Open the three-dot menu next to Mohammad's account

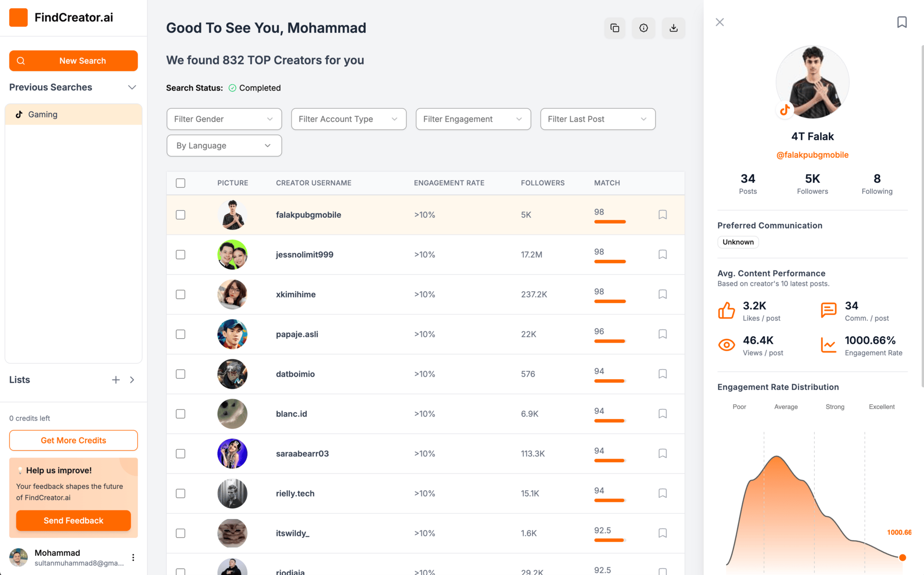[133, 557]
